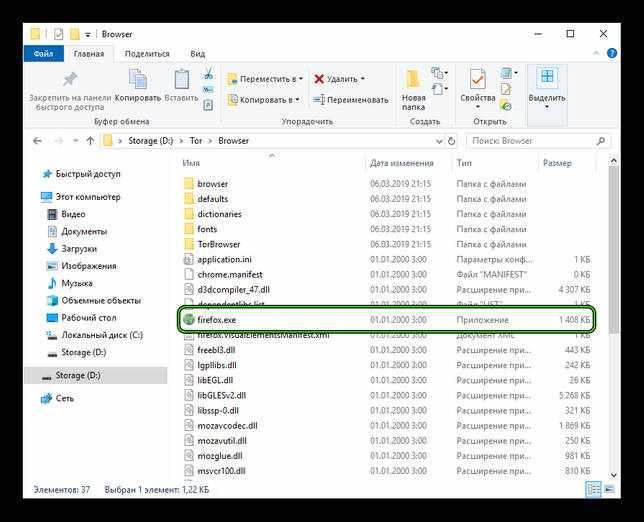Viewport: 644px width, 522px height.
Task: Select the dictionaries folder
Action: tap(212, 214)
